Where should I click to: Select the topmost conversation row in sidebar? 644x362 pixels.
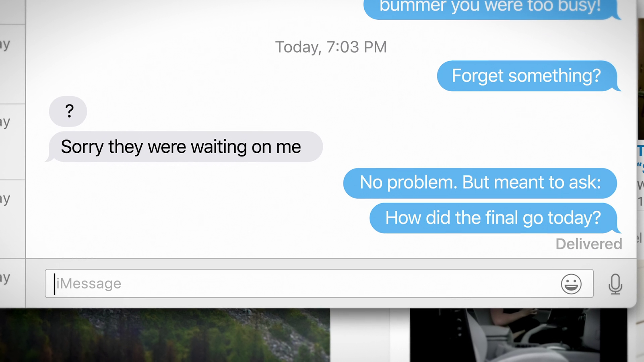tap(12, 64)
